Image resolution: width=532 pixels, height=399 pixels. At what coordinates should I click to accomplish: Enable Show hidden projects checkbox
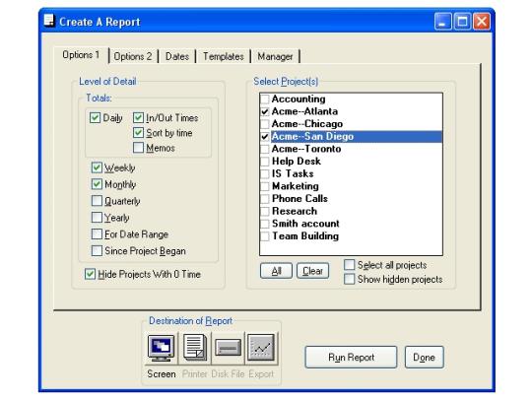(x=349, y=279)
